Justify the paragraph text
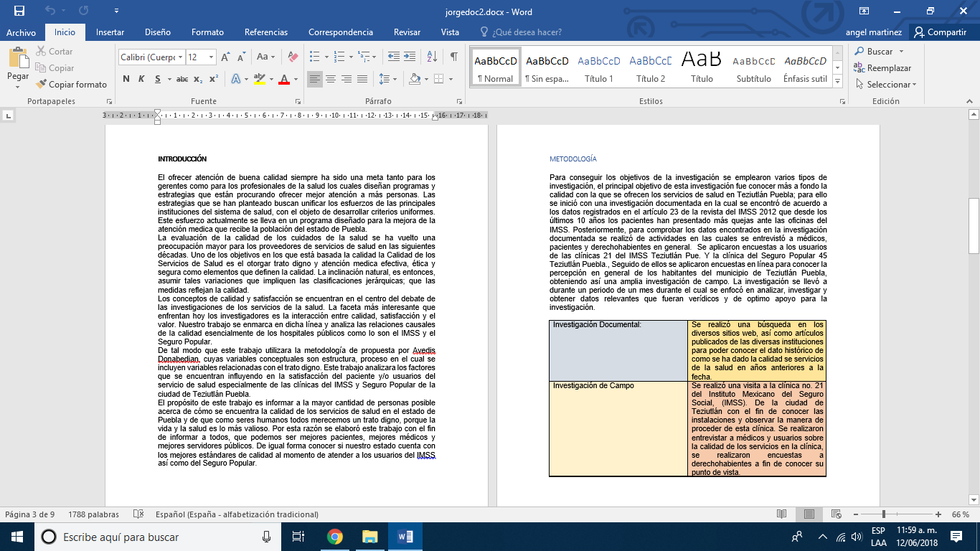980x551 pixels. point(362,79)
